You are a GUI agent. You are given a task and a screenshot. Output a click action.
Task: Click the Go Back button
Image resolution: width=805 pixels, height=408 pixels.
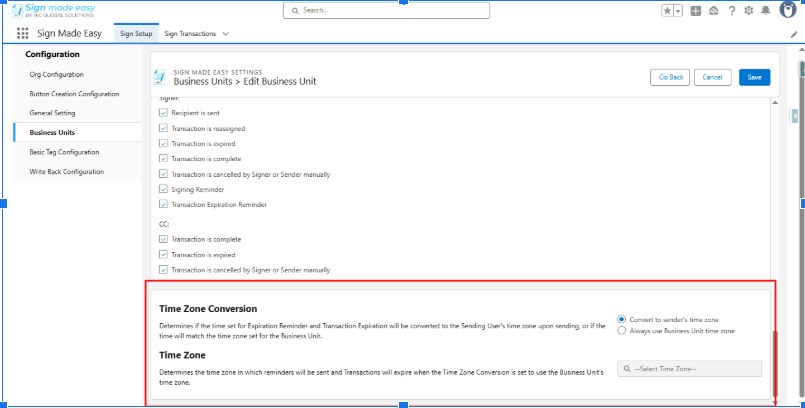(x=668, y=77)
